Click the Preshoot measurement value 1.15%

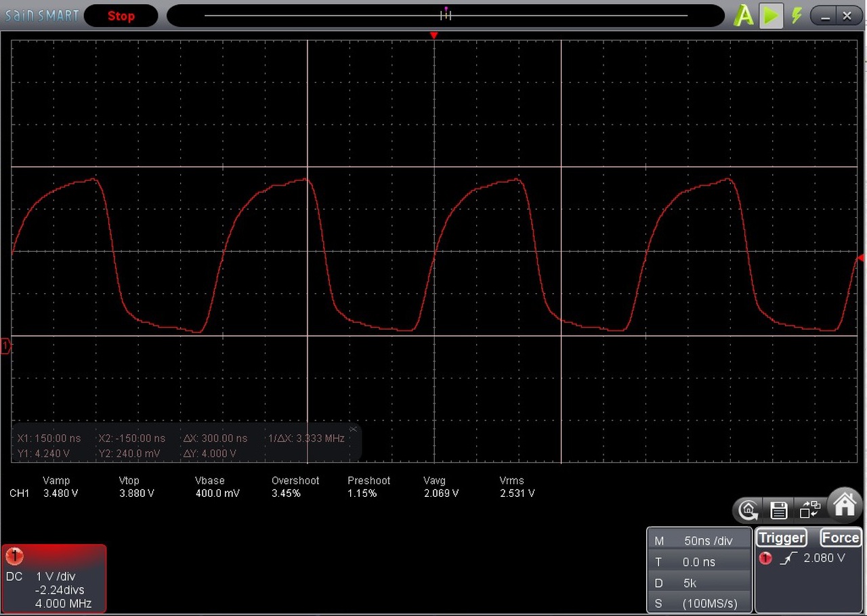(362, 493)
